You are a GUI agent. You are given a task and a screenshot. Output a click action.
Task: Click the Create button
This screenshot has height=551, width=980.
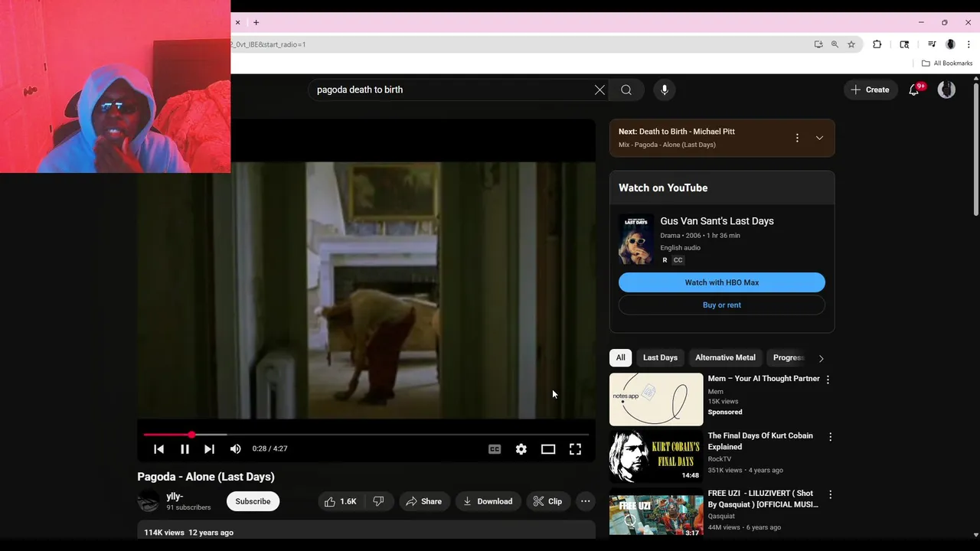870,90
